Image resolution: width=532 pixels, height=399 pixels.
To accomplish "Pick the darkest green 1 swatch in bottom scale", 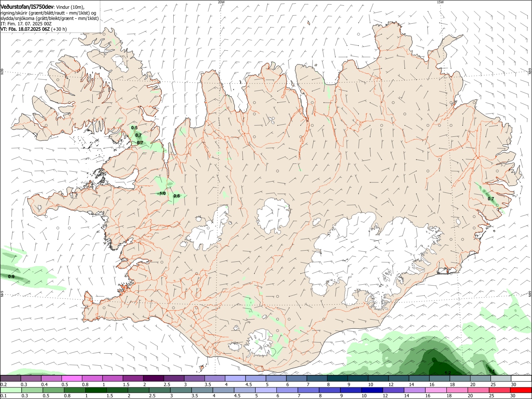I will point(96,390).
